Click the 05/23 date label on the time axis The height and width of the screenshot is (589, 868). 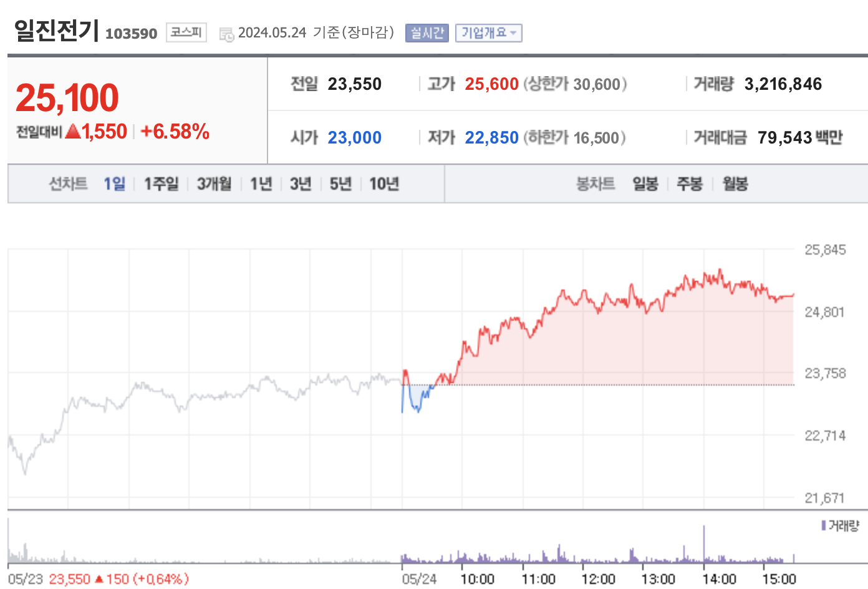25,579
